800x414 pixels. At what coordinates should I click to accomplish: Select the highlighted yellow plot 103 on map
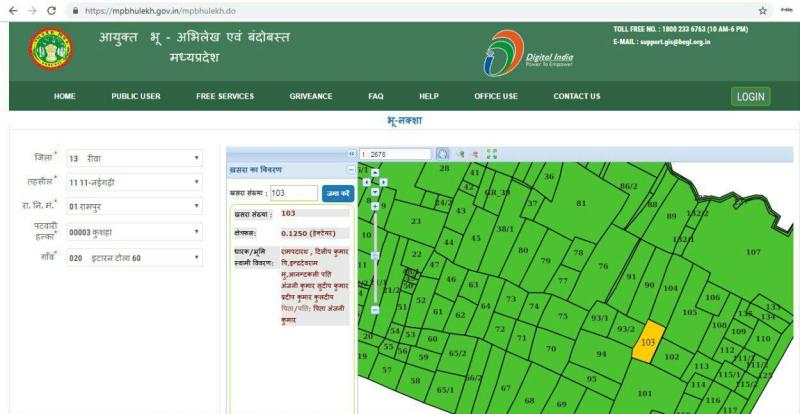coord(648,342)
